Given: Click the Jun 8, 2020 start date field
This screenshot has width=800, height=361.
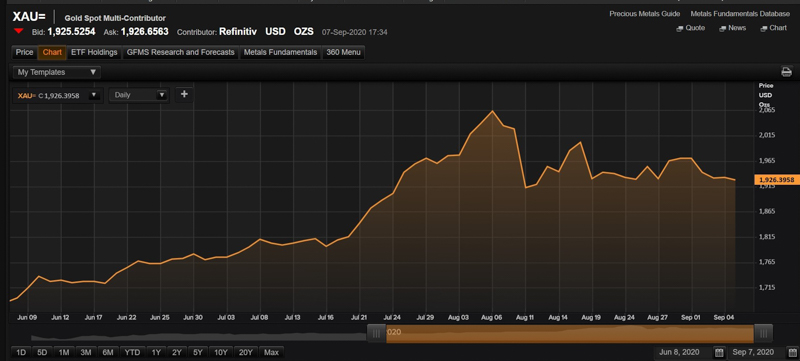Looking at the screenshot, I should (683, 352).
